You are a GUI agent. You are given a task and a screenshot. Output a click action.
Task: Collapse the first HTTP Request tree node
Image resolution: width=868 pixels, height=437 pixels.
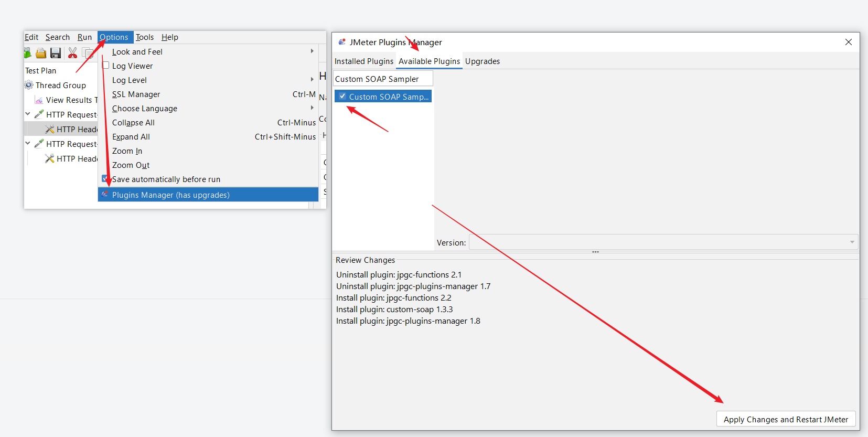pyautogui.click(x=28, y=114)
